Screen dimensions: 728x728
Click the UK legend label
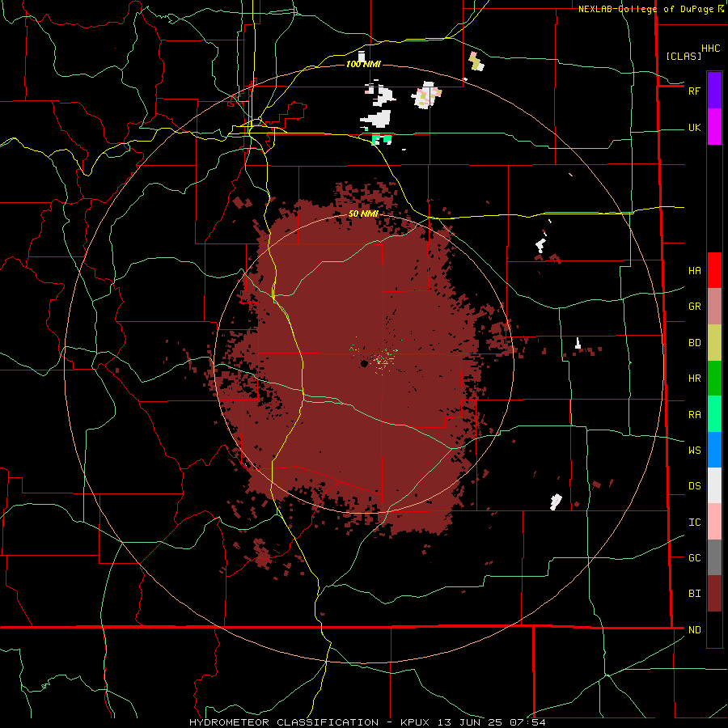[694, 127]
